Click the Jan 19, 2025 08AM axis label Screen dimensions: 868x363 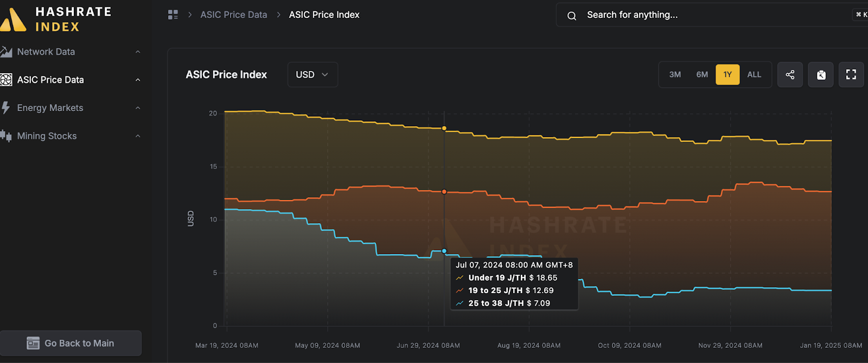pos(831,346)
